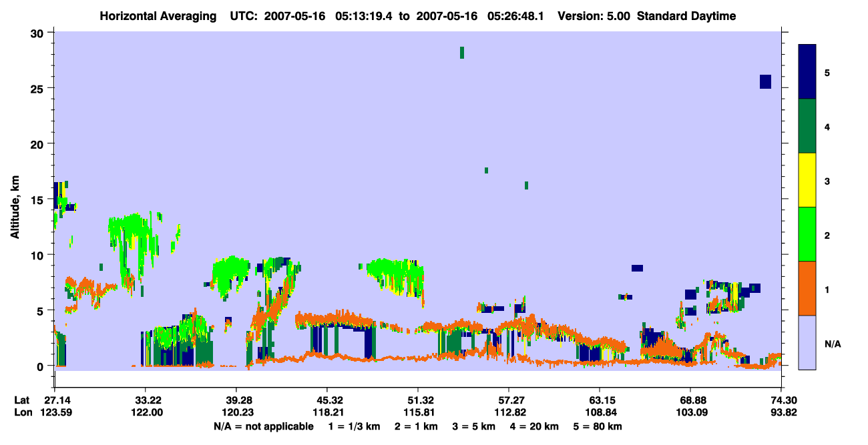The width and height of the screenshot is (868, 445).
Task: Click the dark blue level 5 color swatch
Action: (807, 72)
